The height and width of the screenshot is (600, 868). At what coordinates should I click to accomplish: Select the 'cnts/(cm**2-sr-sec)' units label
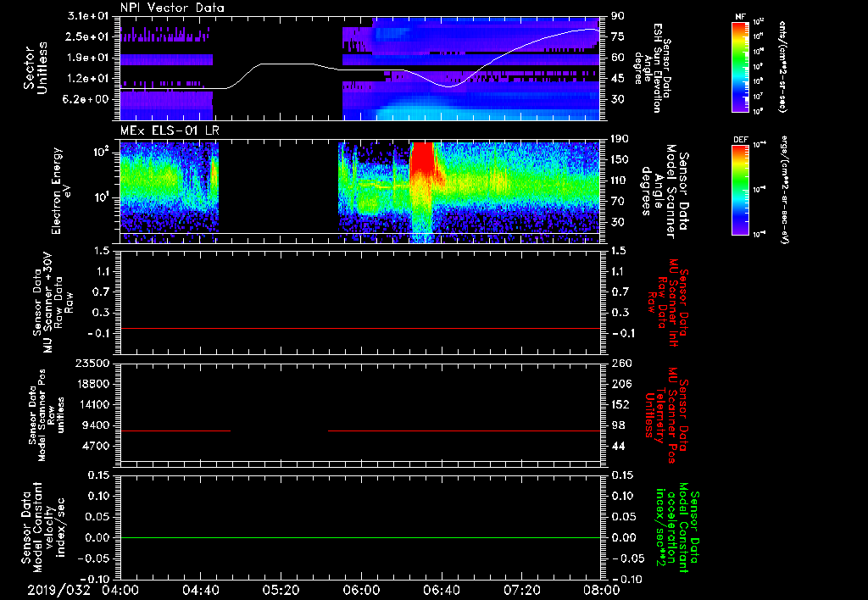point(782,66)
